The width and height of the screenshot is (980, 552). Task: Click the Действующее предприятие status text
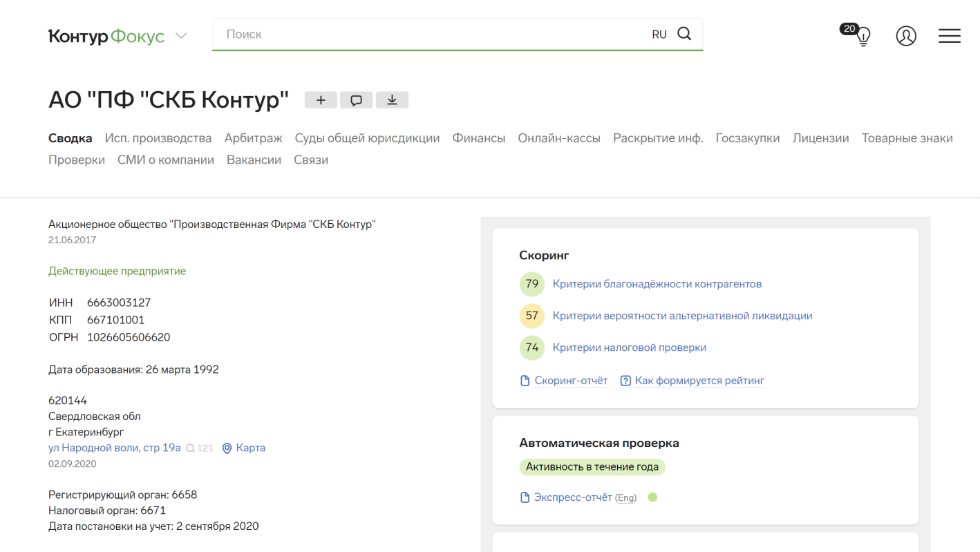[117, 271]
